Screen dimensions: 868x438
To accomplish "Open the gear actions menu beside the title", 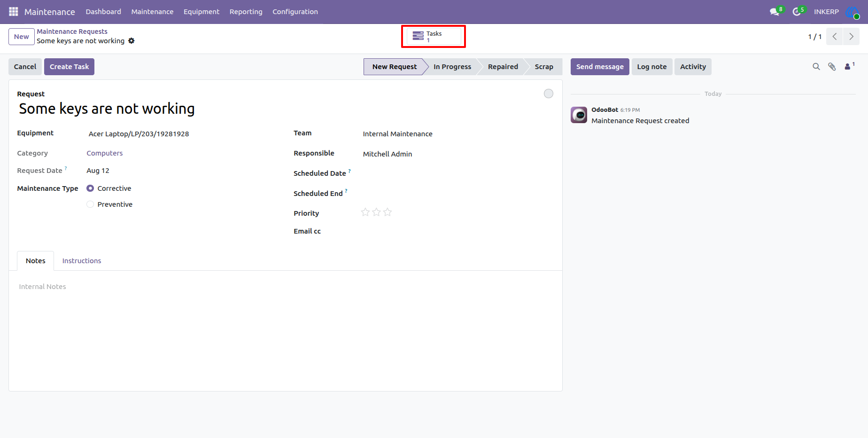I will click(132, 41).
